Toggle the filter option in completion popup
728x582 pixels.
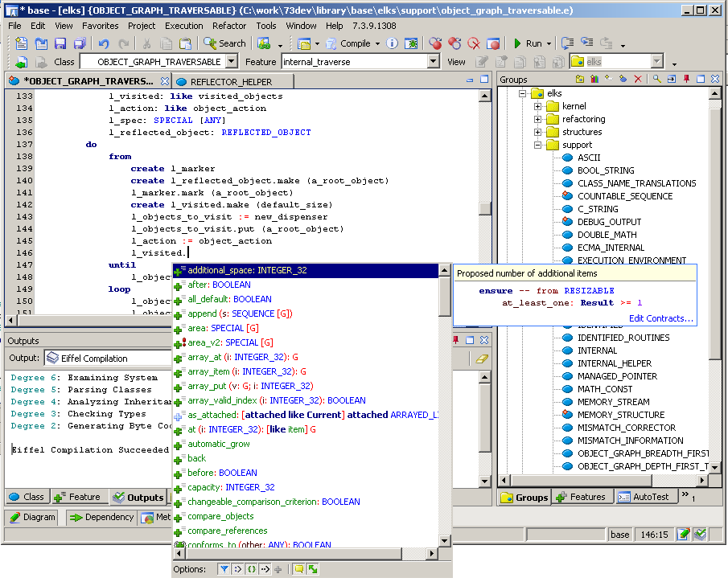[224, 569]
